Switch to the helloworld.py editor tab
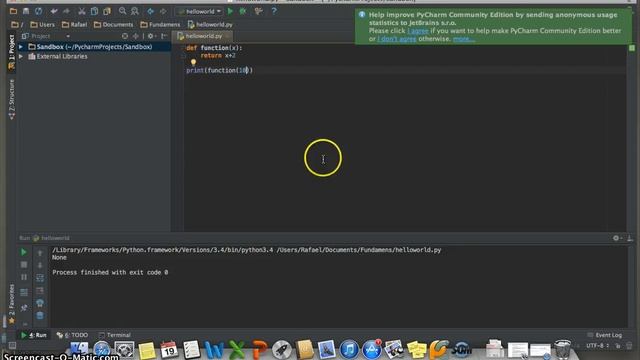Image resolution: width=640 pixels, height=360 pixels. point(203,36)
